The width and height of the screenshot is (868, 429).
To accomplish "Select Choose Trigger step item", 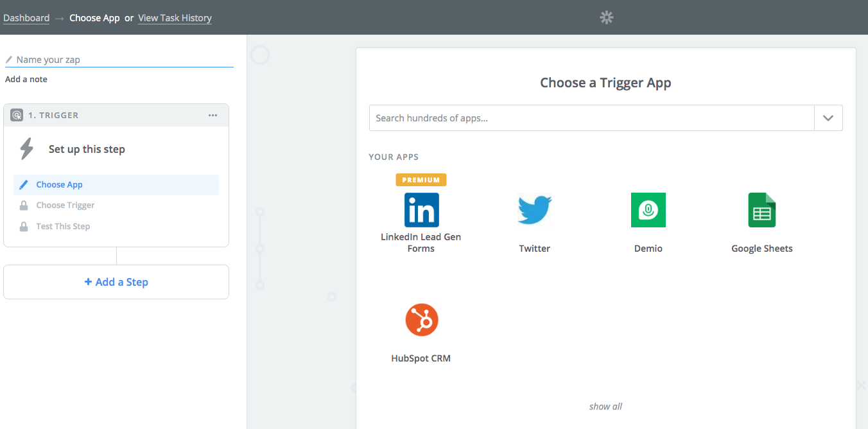I will coord(116,206).
